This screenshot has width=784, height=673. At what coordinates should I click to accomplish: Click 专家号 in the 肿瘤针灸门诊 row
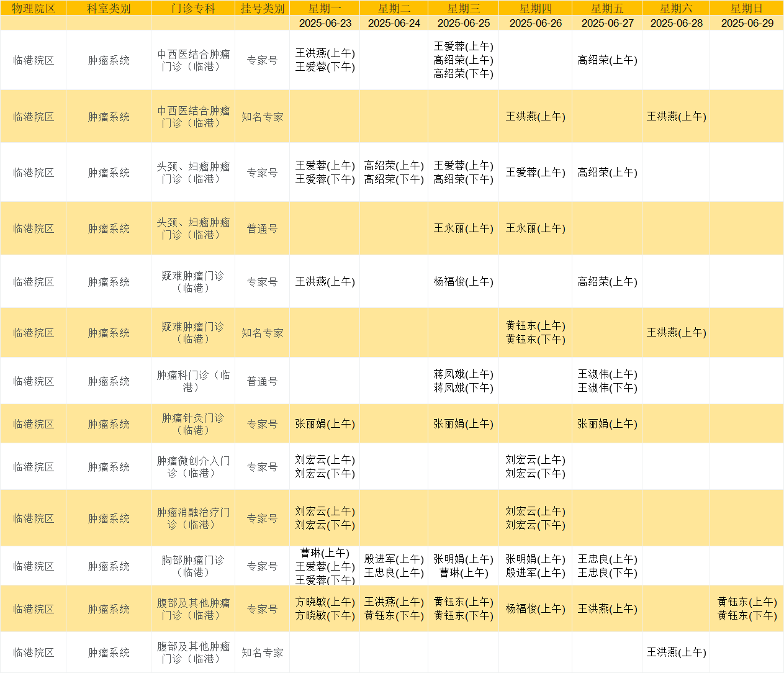(x=263, y=424)
